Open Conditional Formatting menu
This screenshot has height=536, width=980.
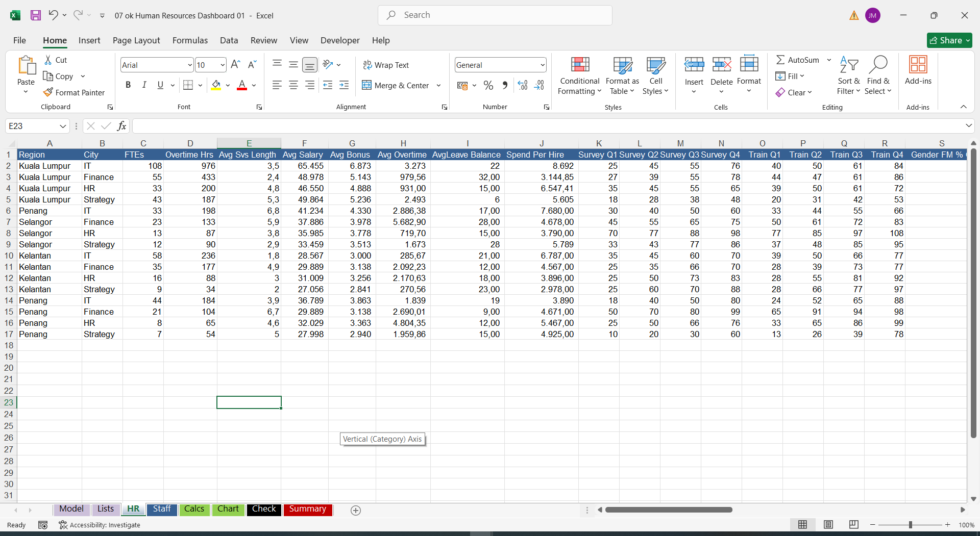(x=580, y=75)
